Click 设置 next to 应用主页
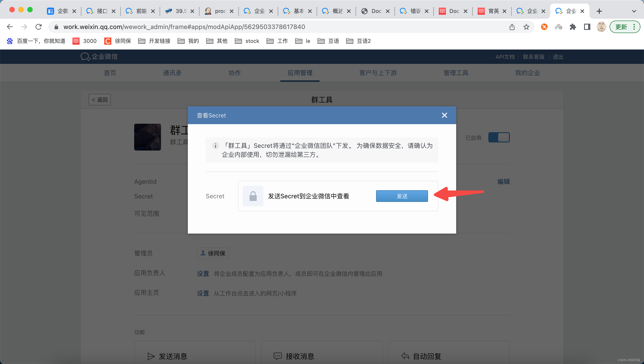Screen dimensions: 644x364 click(x=203, y=293)
